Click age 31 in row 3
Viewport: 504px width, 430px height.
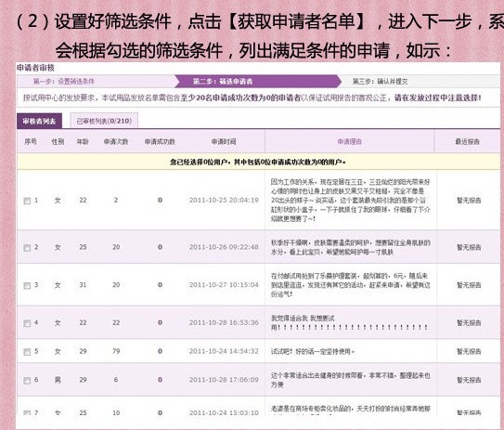point(83,284)
